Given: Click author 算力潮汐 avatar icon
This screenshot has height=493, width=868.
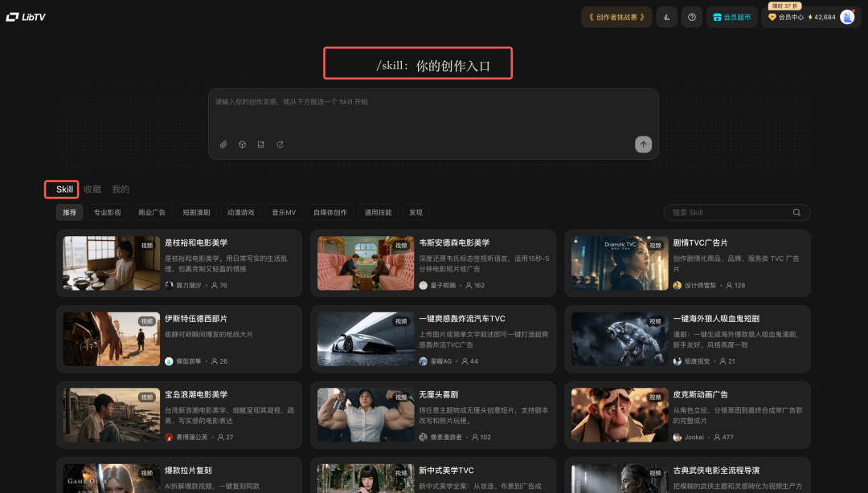Looking at the screenshot, I should click(170, 286).
